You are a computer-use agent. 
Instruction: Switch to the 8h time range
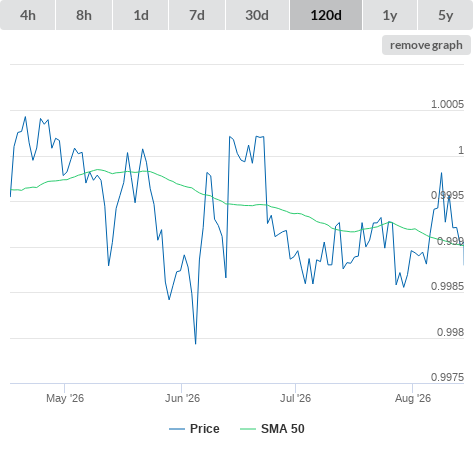point(84,15)
